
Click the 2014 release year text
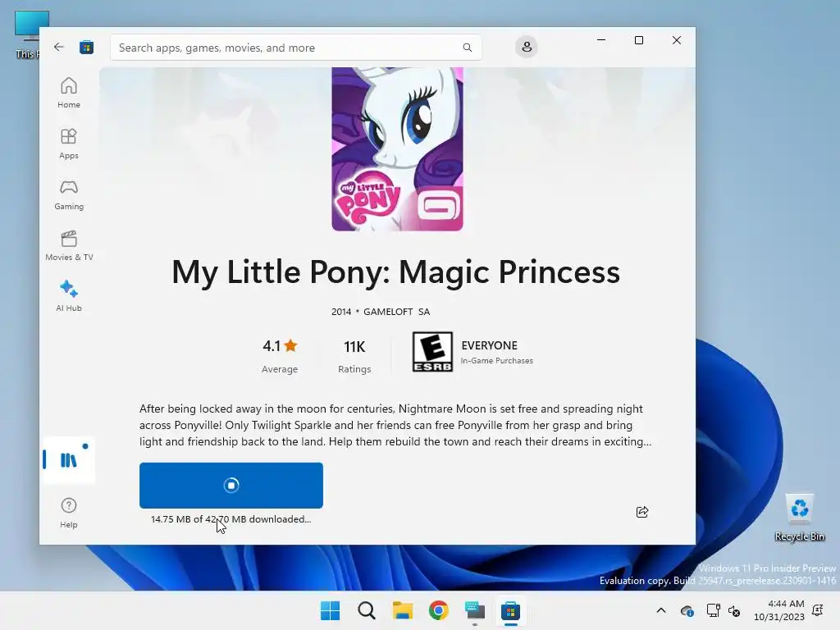tap(341, 312)
